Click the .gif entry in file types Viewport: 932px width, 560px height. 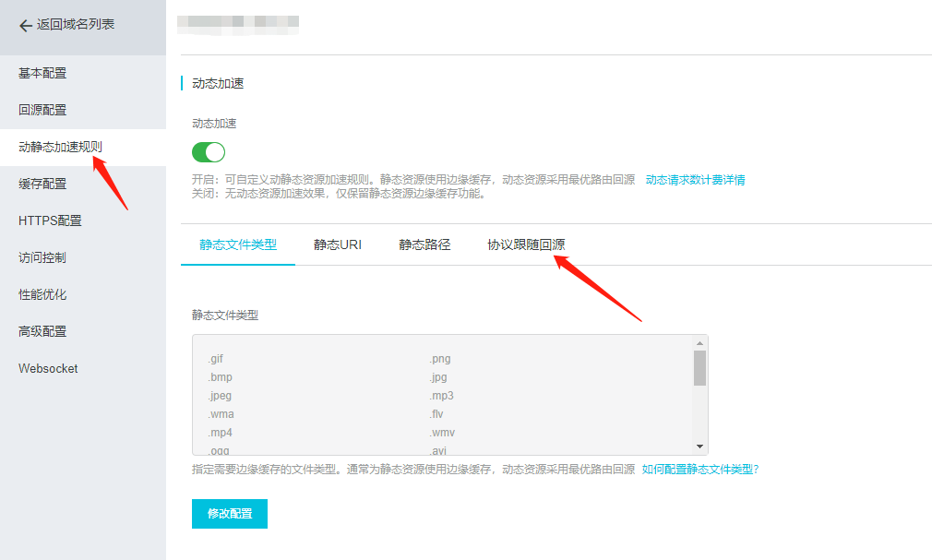(216, 359)
